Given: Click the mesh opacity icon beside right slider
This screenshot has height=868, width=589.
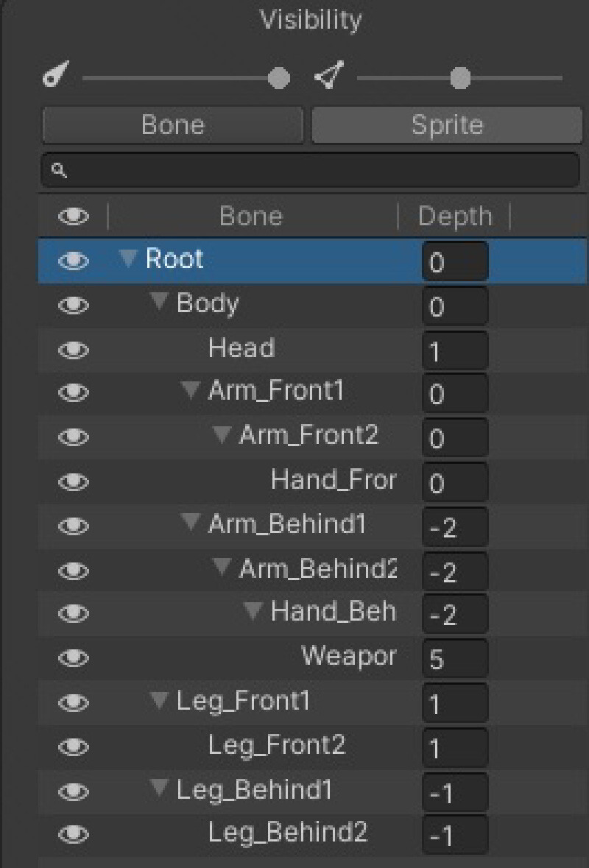Looking at the screenshot, I should 330,76.
